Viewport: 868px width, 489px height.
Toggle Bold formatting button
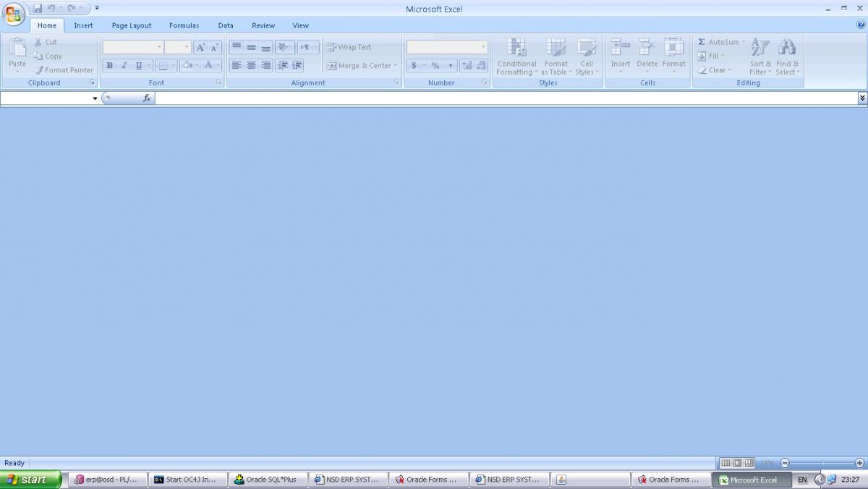[109, 66]
